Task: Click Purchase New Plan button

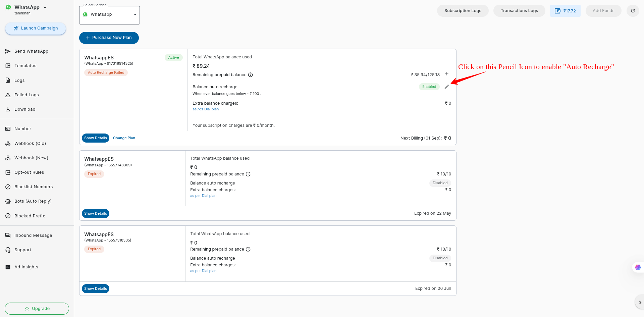Action: [109, 38]
